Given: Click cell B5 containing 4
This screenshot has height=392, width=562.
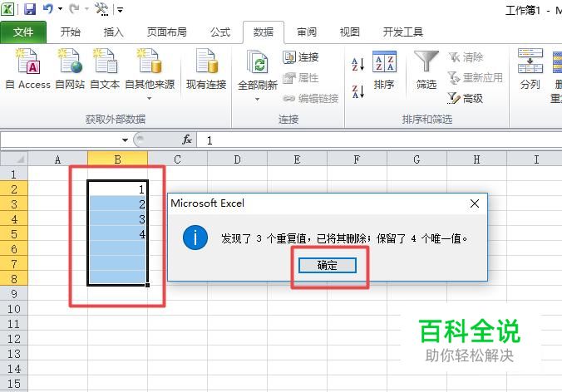Looking at the screenshot, I should click(117, 234).
